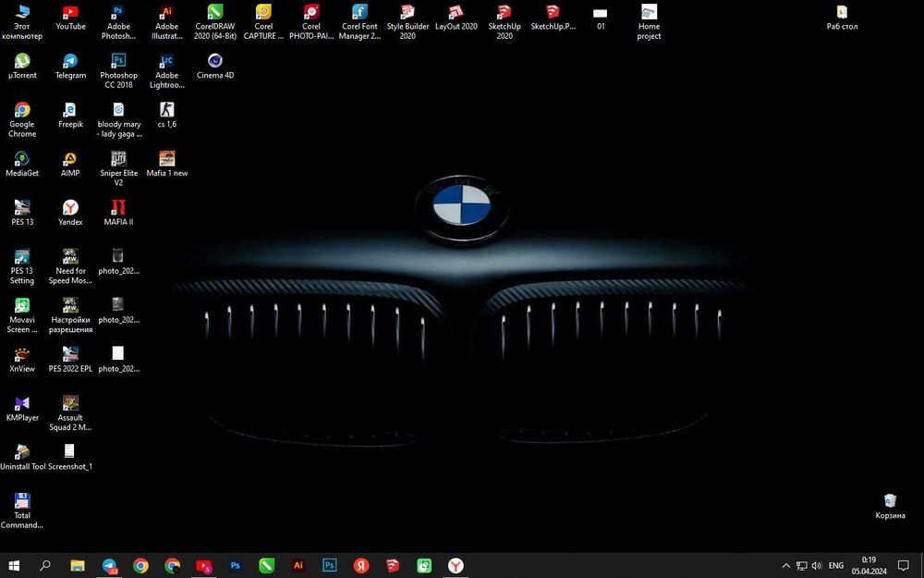
Task: Select the Total Commander desktop icon
Action: pos(22,502)
